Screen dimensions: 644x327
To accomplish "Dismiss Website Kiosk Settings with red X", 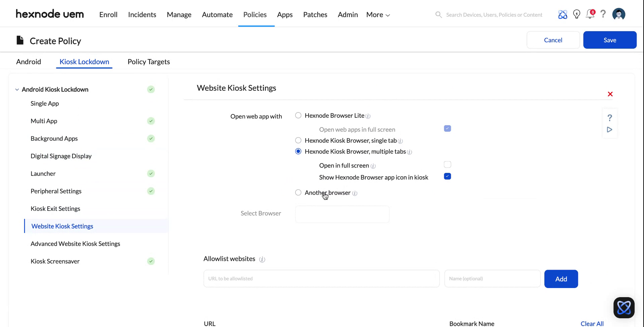I will pos(610,94).
